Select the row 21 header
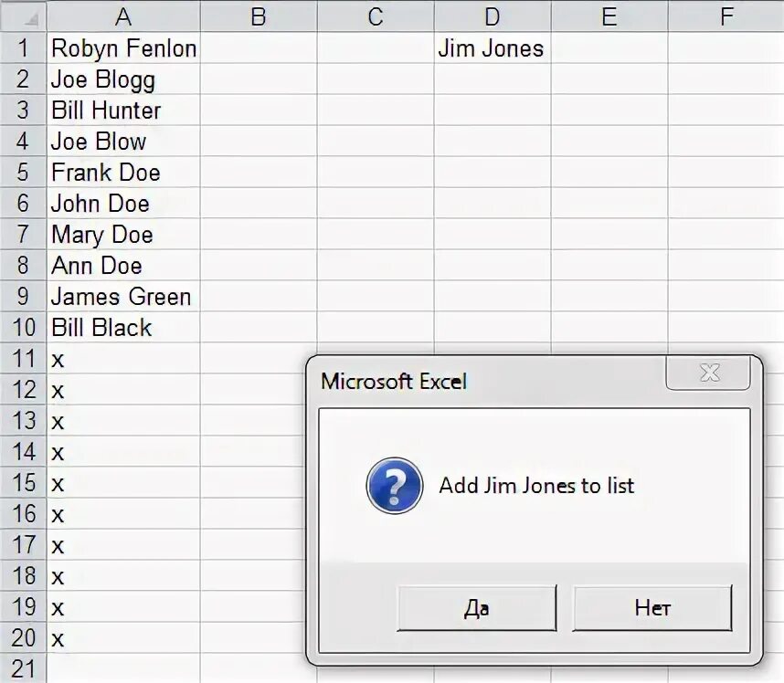The image size is (784, 683). click(23, 668)
